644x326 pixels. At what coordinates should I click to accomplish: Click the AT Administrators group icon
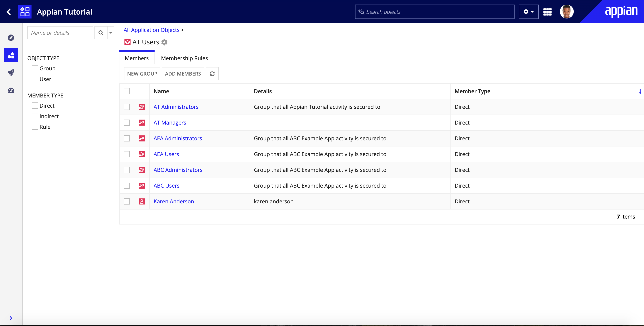(x=142, y=107)
